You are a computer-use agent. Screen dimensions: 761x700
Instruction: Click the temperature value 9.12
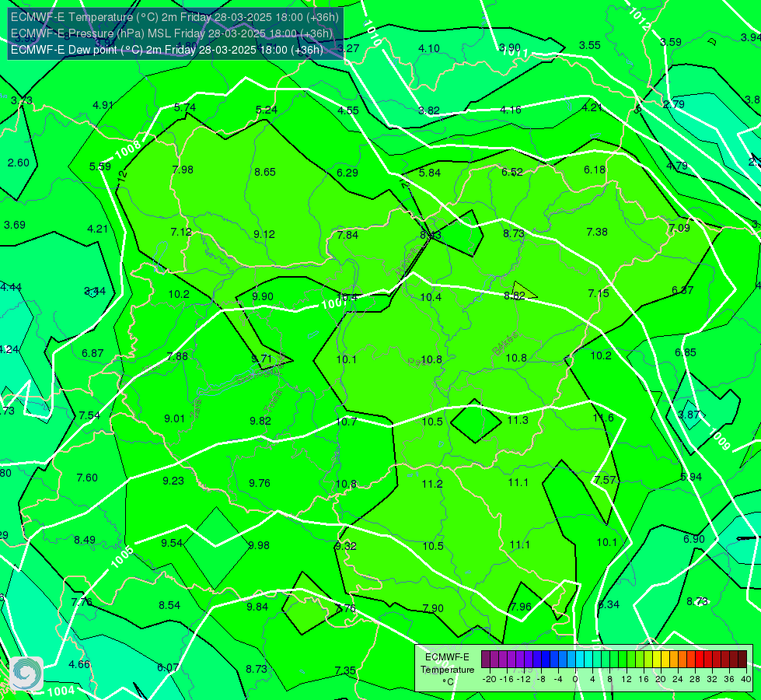click(x=264, y=234)
